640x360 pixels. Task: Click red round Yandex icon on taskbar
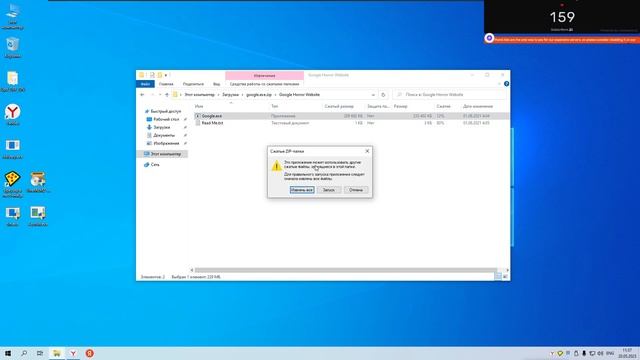point(89,353)
